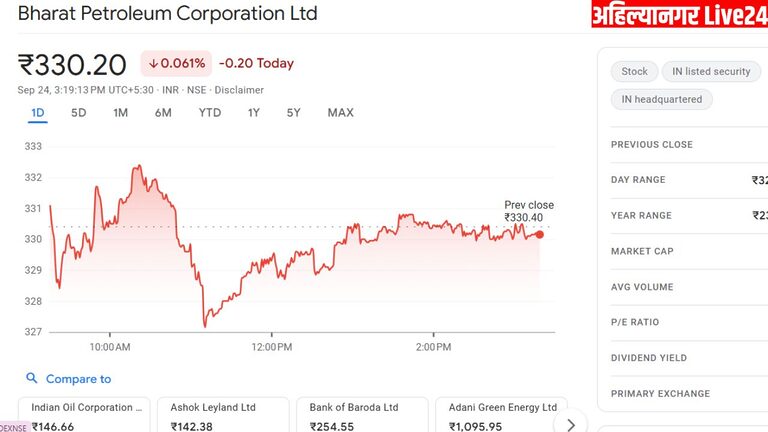Click the current price dot on chart

[x=540, y=234]
